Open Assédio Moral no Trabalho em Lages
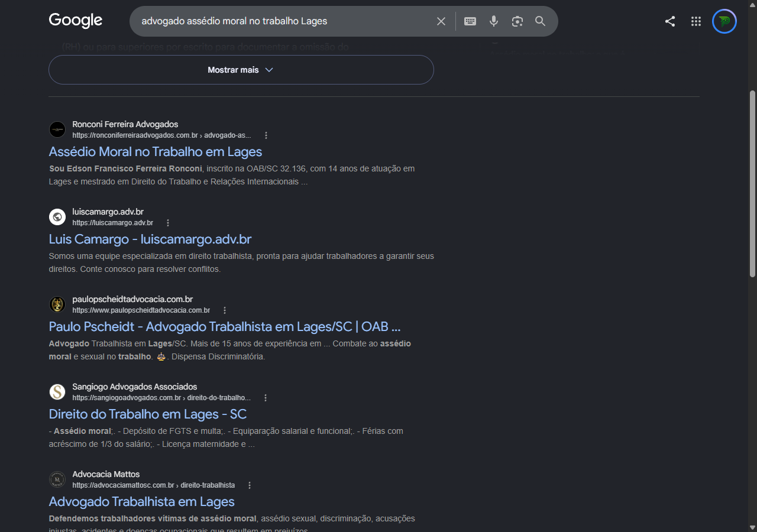This screenshot has height=532, width=757. coord(156,151)
